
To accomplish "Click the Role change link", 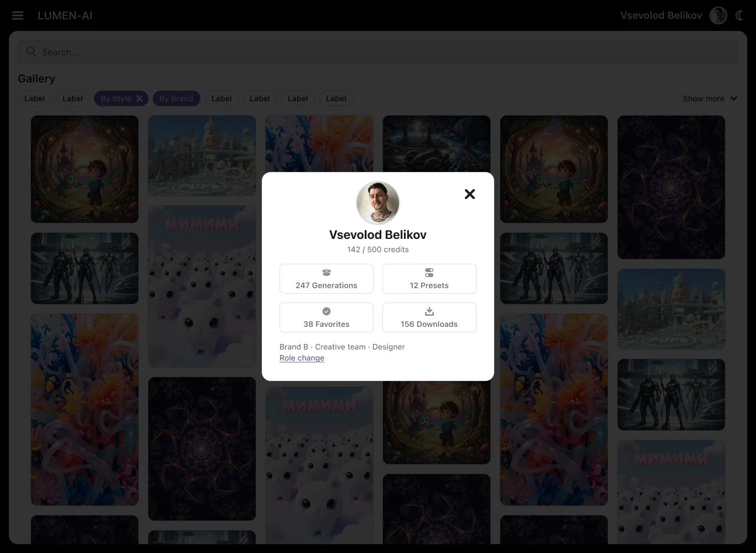I will coord(302,358).
